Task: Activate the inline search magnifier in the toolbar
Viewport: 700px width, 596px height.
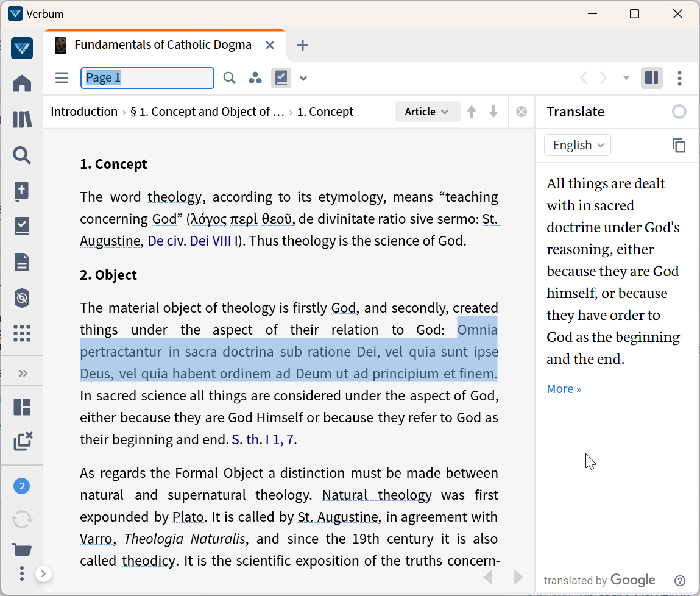Action: [229, 78]
